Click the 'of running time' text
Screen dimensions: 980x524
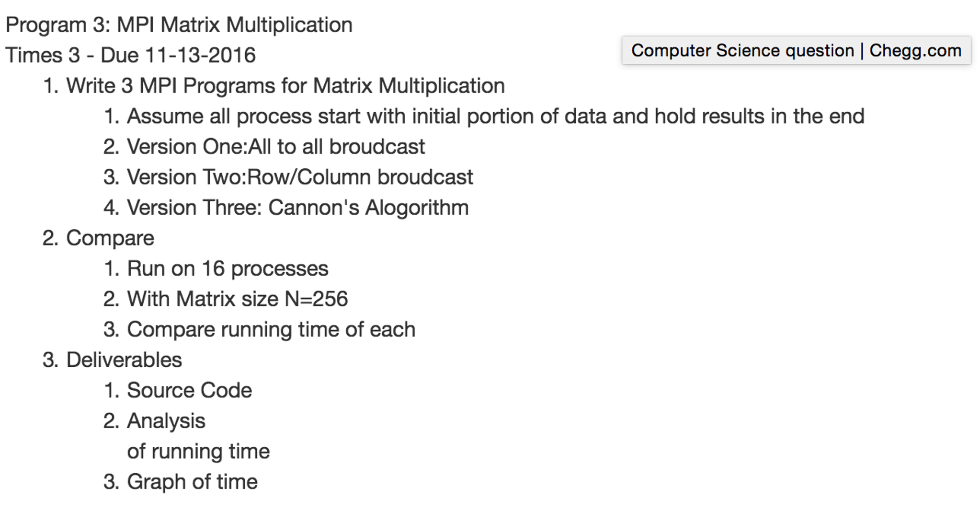click(198, 451)
